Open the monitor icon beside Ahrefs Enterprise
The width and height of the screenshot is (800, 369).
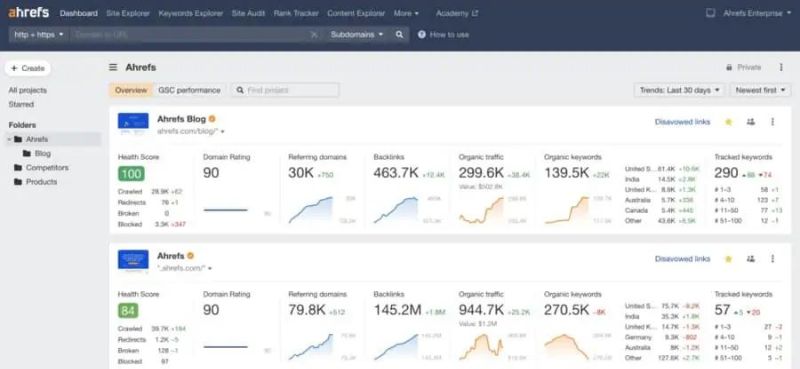coord(710,13)
